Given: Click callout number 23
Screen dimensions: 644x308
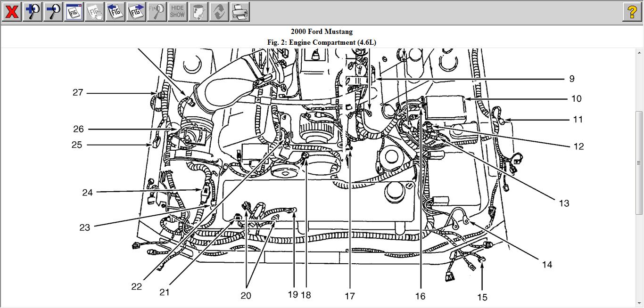Looking at the screenshot, I should tap(84, 227).
